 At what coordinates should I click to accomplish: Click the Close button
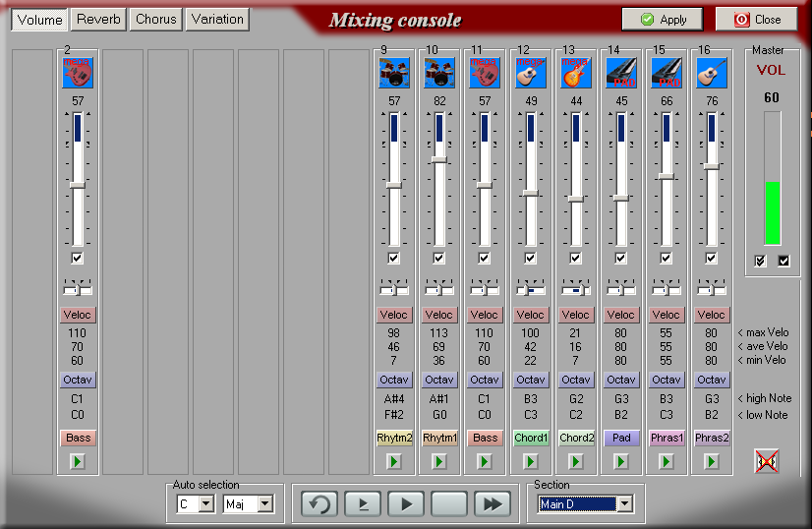click(x=757, y=19)
